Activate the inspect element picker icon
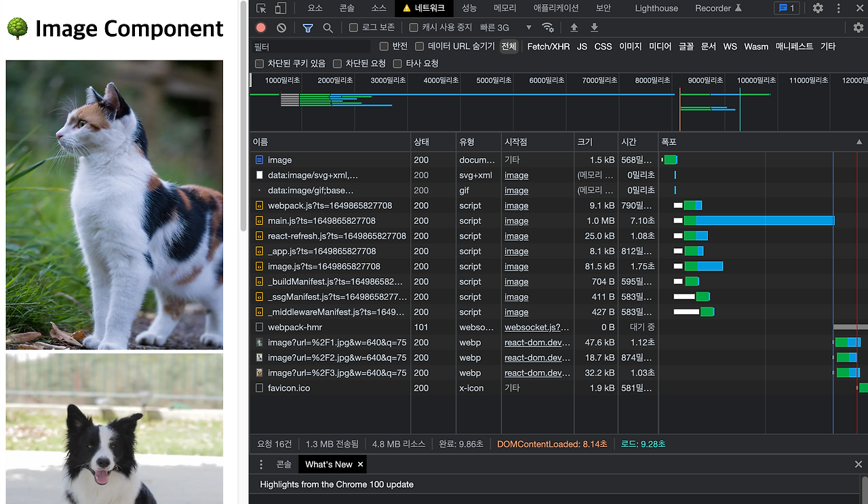 (262, 9)
